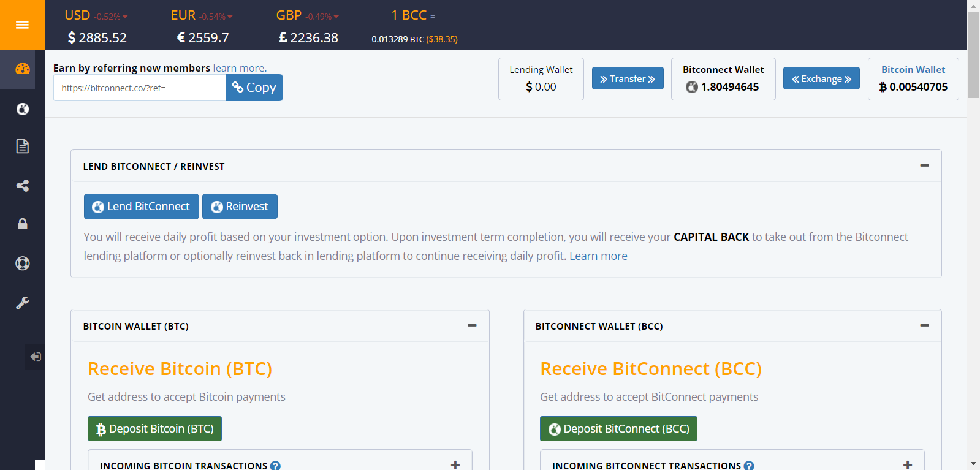980x470 pixels.
Task: Collapse the BitConnect Wallet (BCC) panel
Action: (x=924, y=325)
